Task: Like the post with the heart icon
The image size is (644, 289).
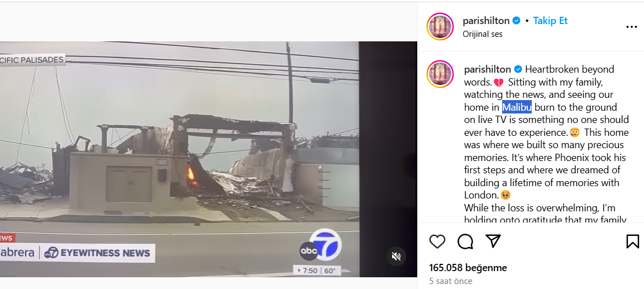Action: [437, 241]
